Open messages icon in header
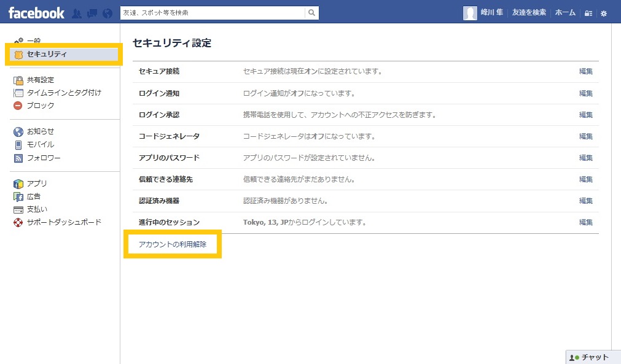Screen dimensions: 621x364 click(x=92, y=14)
